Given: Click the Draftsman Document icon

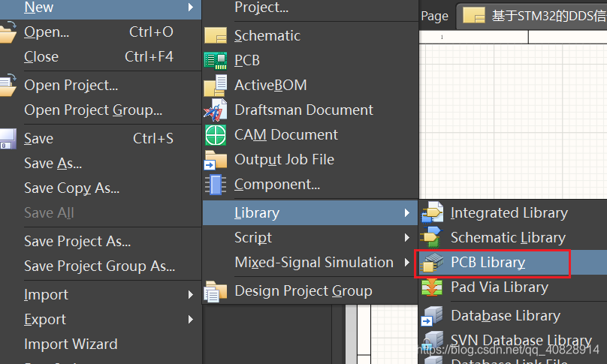Looking at the screenshot, I should [216, 110].
